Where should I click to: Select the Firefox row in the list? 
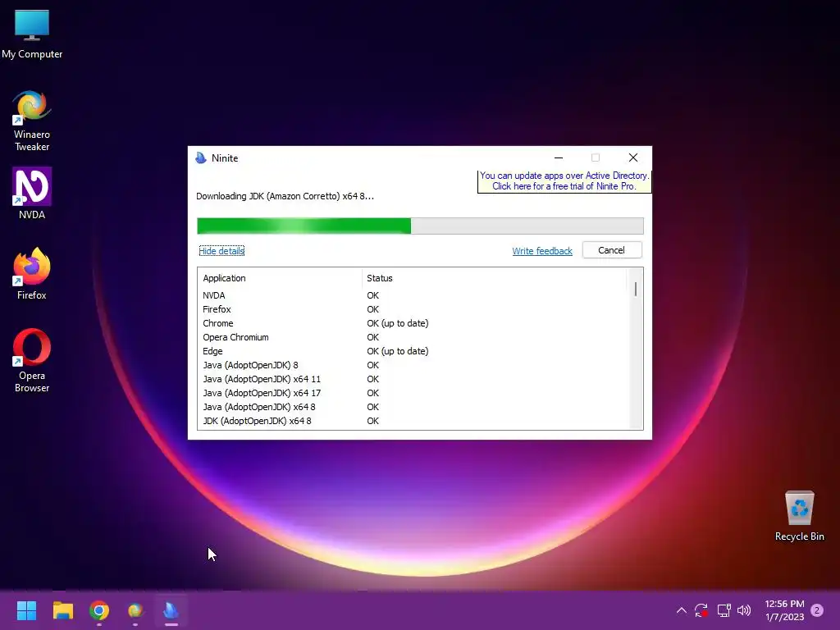[413, 309]
